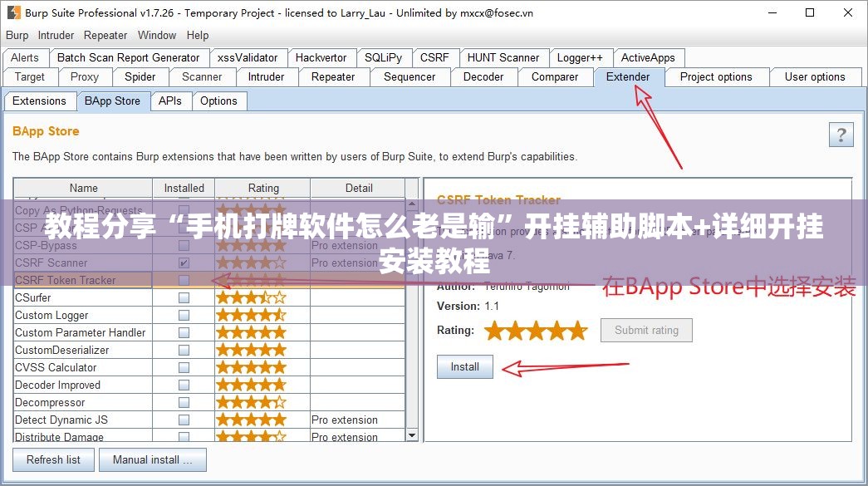The image size is (868, 486).
Task: Toggle the CSRF Scanner installed checkbox
Action: (184, 263)
